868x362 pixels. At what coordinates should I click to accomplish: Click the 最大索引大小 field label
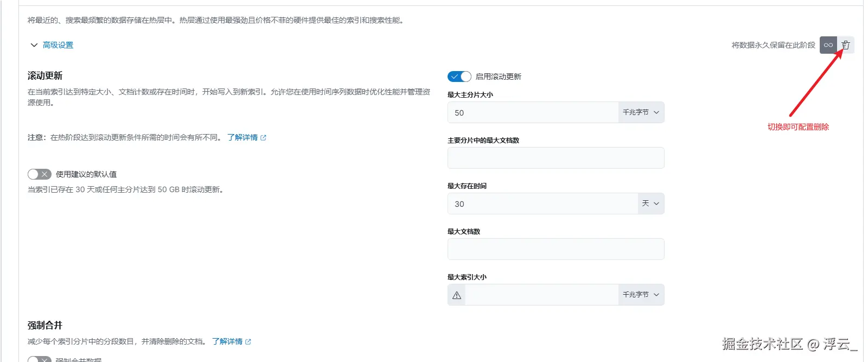467,277
